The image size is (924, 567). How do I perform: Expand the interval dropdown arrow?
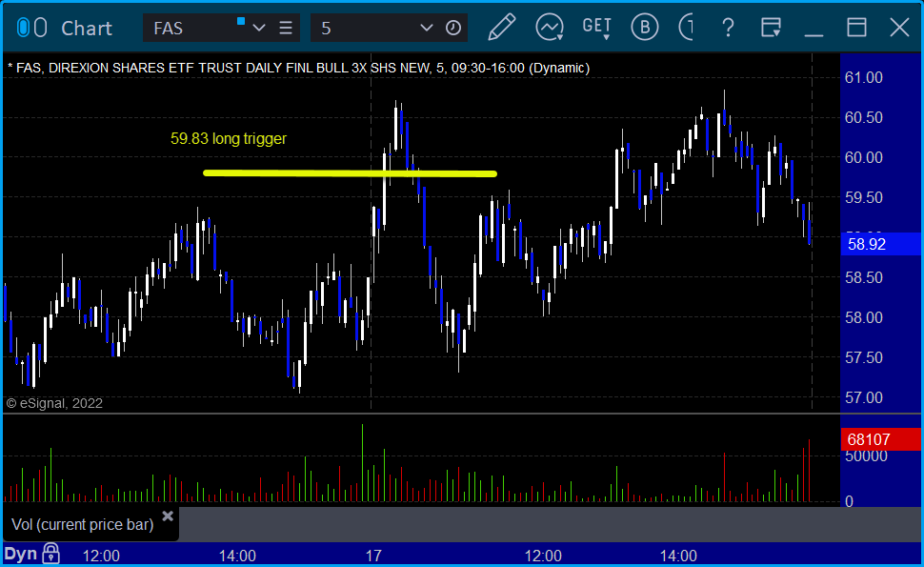pos(427,28)
